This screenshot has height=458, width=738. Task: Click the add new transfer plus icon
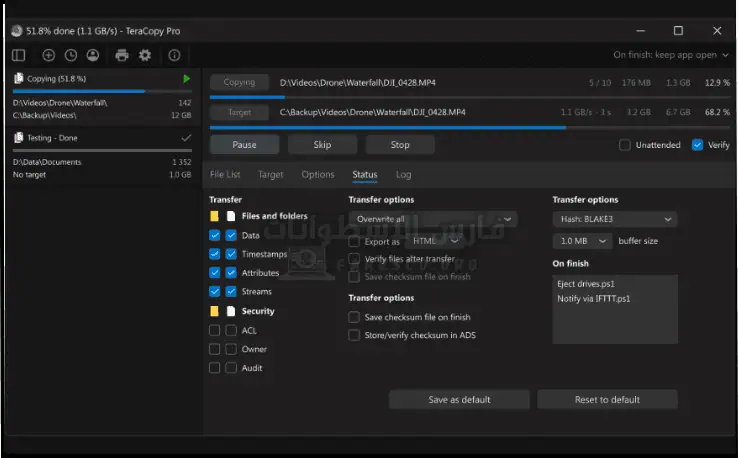[49, 55]
